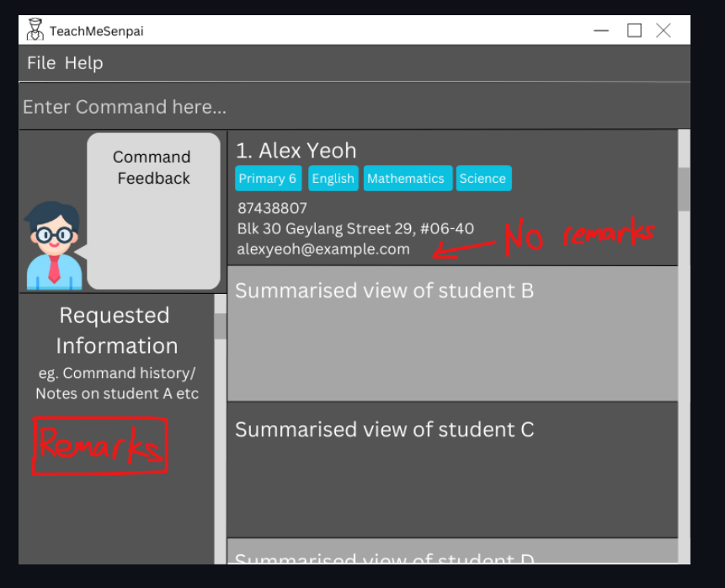Click student name 1. Alex Yeoh

pos(296,150)
